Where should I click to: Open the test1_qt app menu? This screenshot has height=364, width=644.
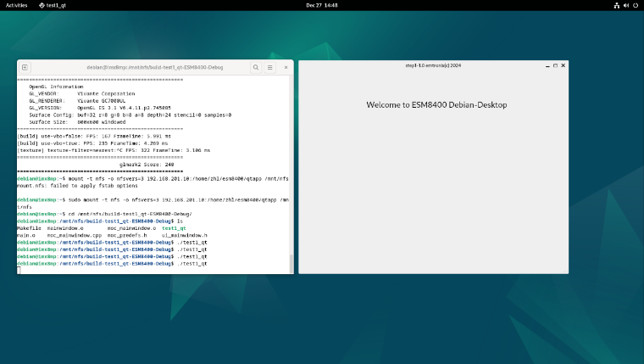53,5
